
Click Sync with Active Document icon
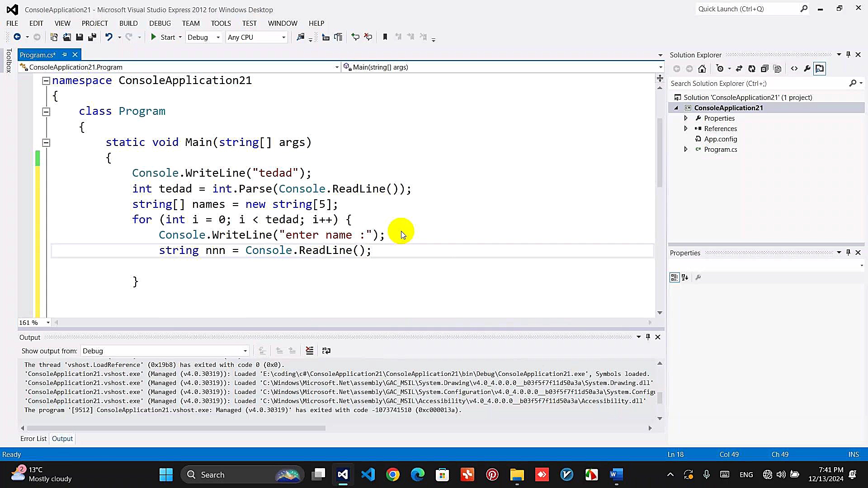pyautogui.click(x=739, y=69)
